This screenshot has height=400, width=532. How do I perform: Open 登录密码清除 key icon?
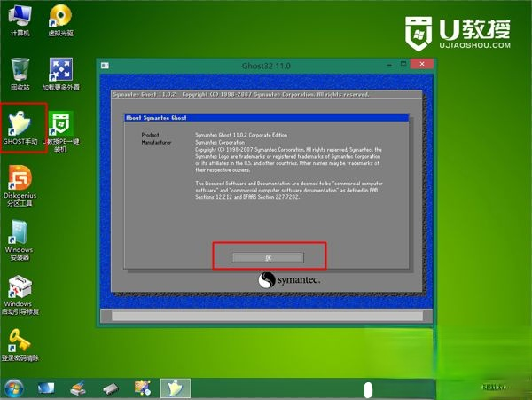click(x=20, y=345)
